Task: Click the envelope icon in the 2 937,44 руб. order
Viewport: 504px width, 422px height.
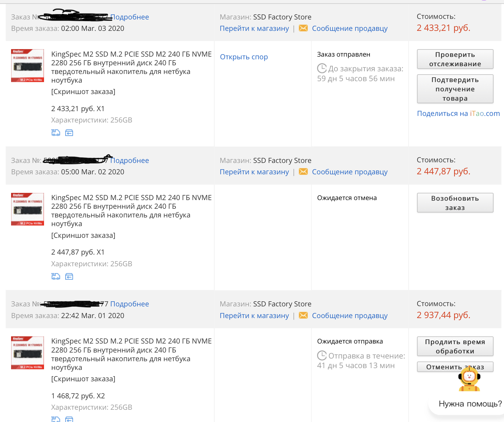Action: tap(303, 315)
